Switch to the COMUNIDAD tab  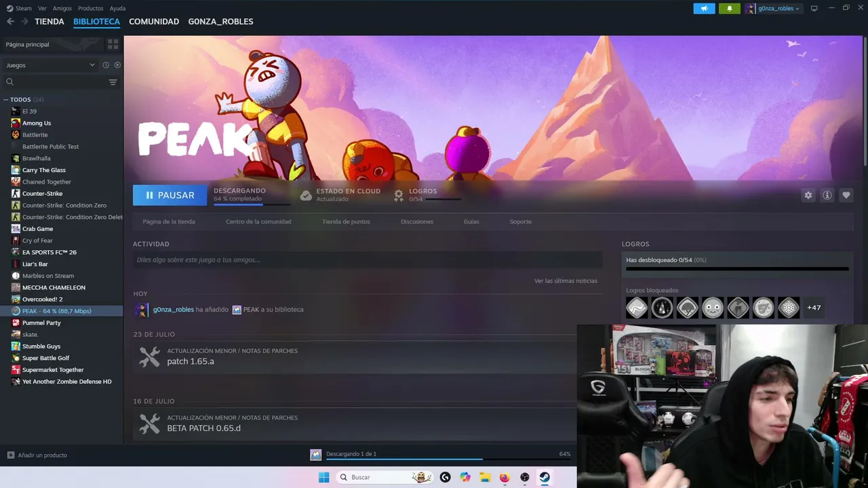coord(154,22)
